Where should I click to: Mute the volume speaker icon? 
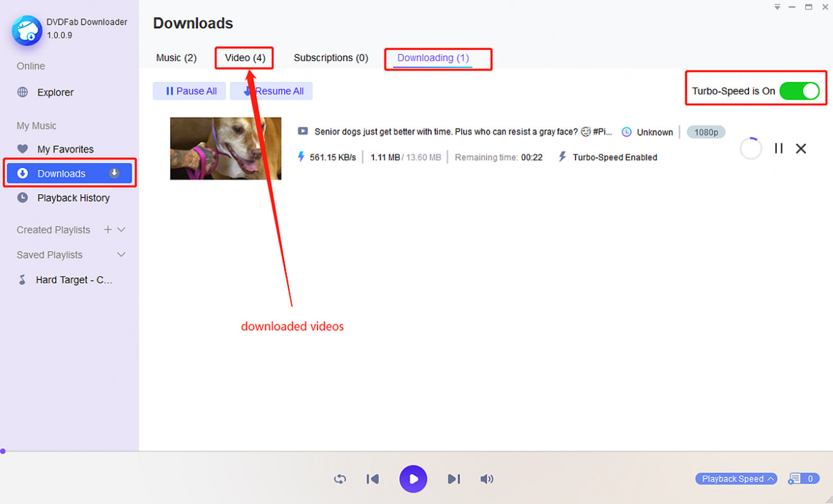coord(487,479)
